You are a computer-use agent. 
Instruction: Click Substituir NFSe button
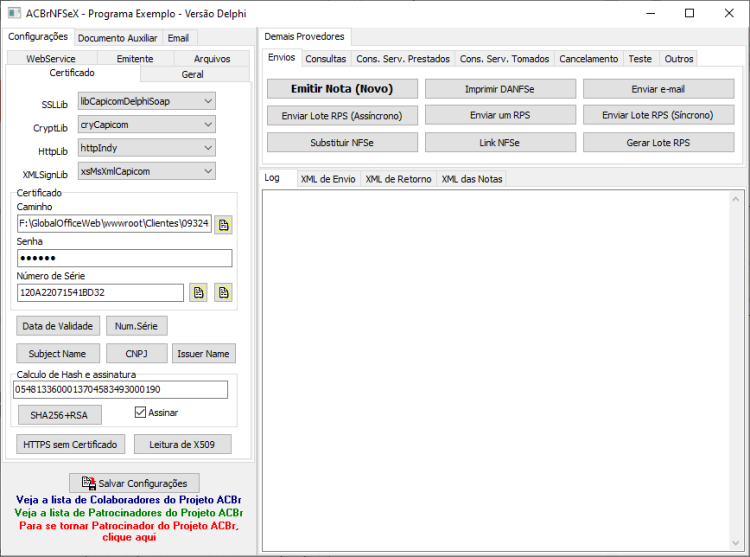[342, 142]
